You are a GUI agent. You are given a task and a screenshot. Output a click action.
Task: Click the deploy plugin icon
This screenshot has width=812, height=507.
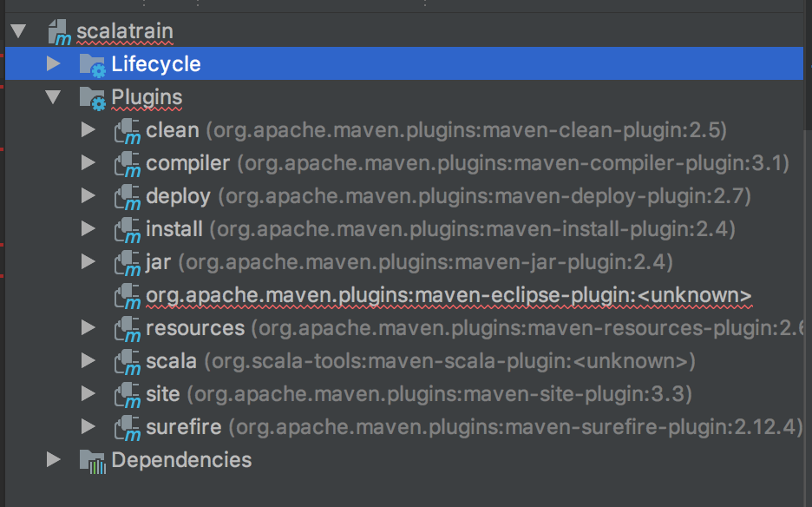coord(127,197)
